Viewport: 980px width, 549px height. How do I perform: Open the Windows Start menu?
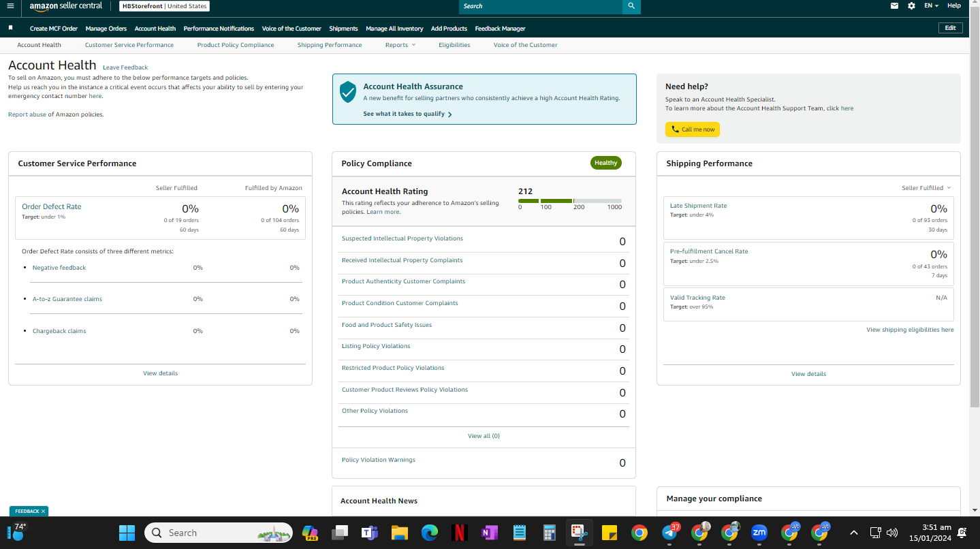(x=127, y=533)
